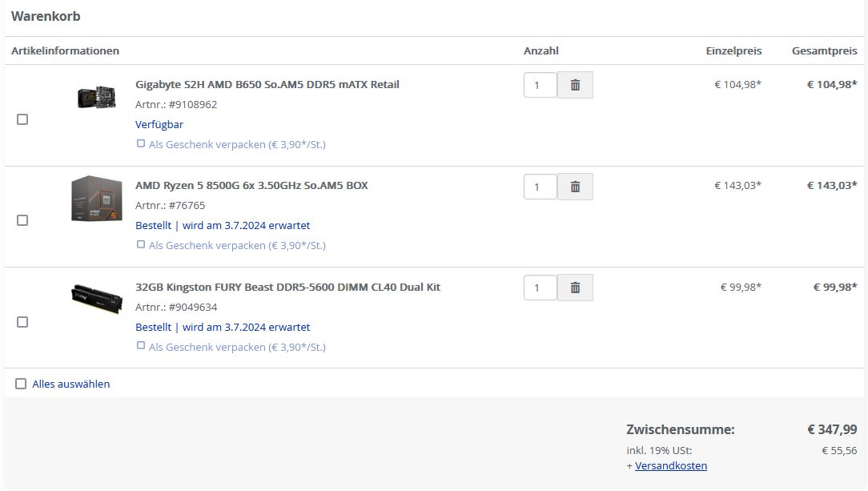Toggle gift wrap for AMD Ryzen 5 8500G
The width and height of the screenshot is (868, 491).
[141, 244]
